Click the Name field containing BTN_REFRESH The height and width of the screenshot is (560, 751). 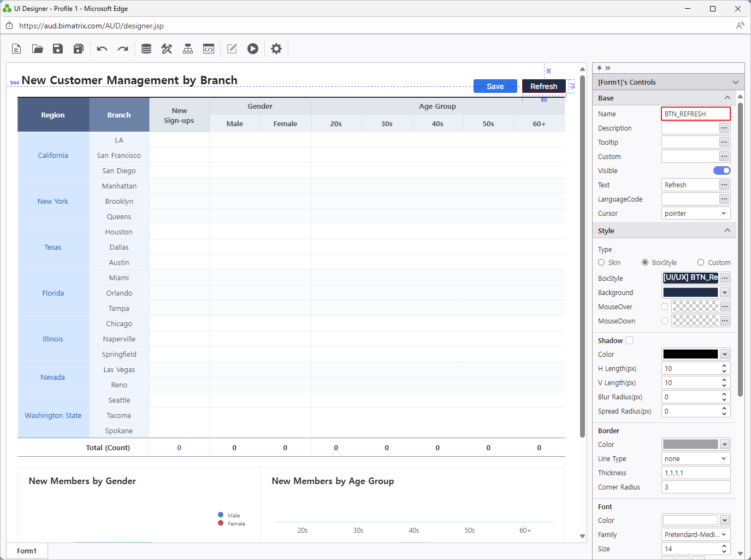[x=695, y=114]
